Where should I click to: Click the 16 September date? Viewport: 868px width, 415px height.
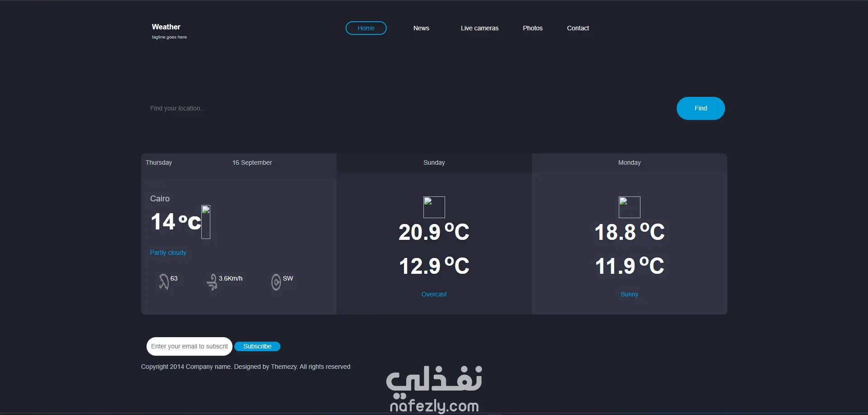click(x=252, y=162)
